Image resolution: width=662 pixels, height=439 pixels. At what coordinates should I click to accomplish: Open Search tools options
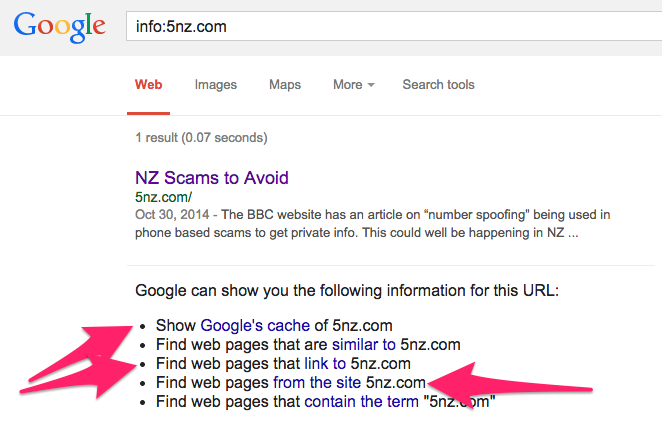pyautogui.click(x=438, y=84)
